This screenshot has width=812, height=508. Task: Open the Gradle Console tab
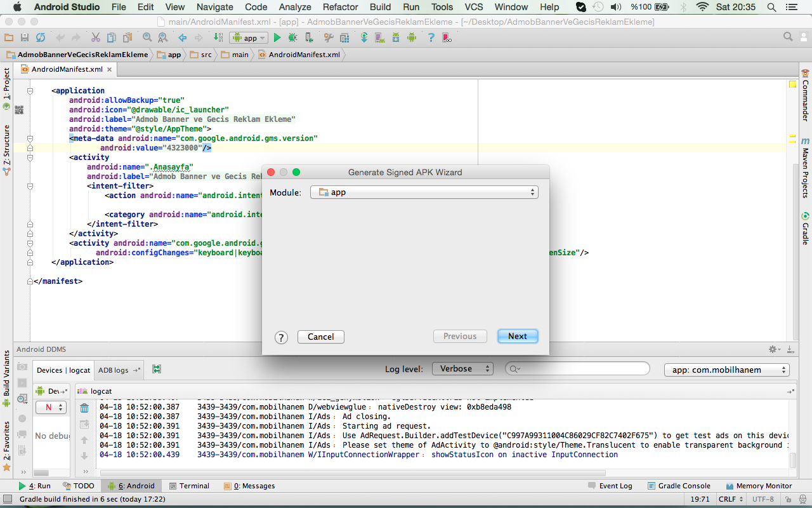(x=679, y=486)
